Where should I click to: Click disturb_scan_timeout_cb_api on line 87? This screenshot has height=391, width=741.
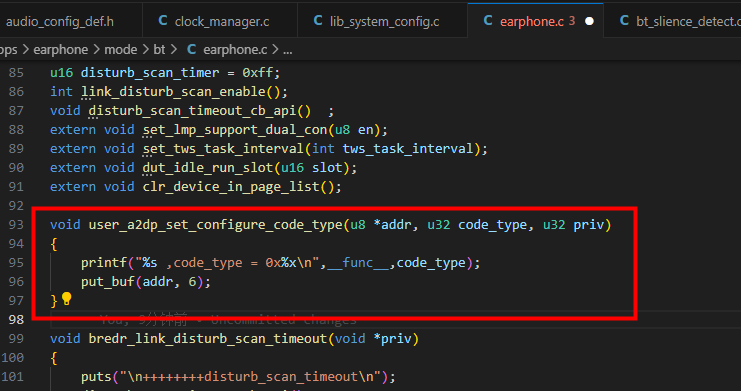193,111
